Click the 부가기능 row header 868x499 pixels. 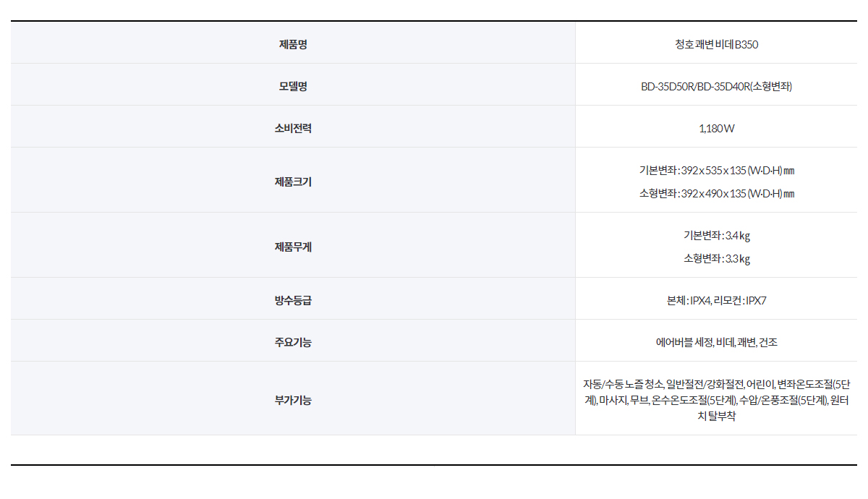click(x=293, y=400)
